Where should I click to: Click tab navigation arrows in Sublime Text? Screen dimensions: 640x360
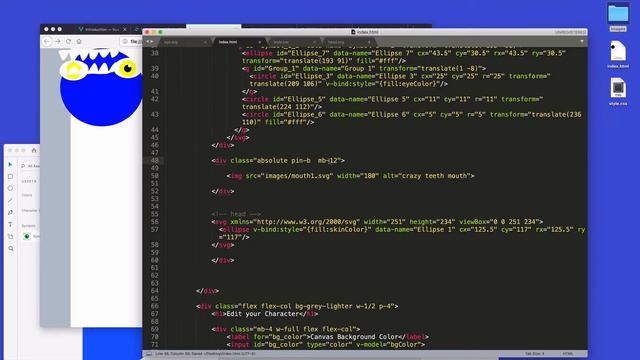(x=150, y=42)
